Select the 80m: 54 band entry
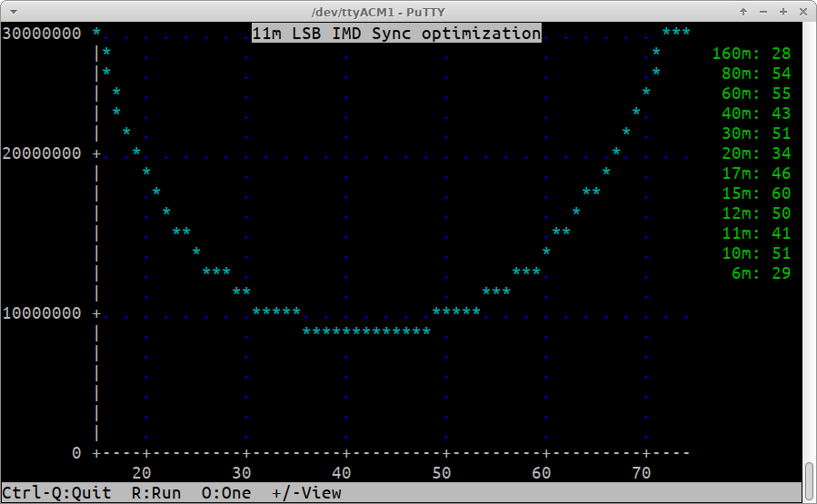 click(756, 74)
